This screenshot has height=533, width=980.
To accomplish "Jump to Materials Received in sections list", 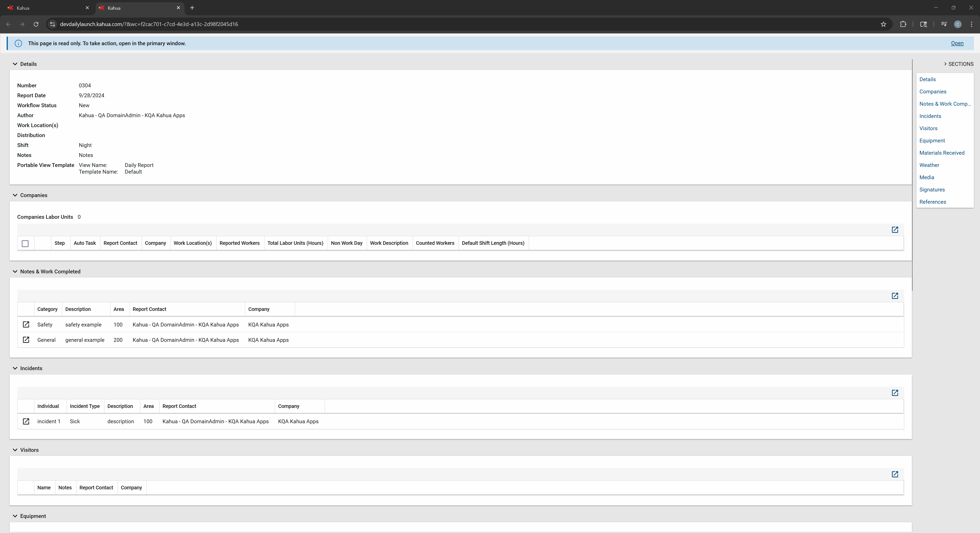I will coord(941,153).
